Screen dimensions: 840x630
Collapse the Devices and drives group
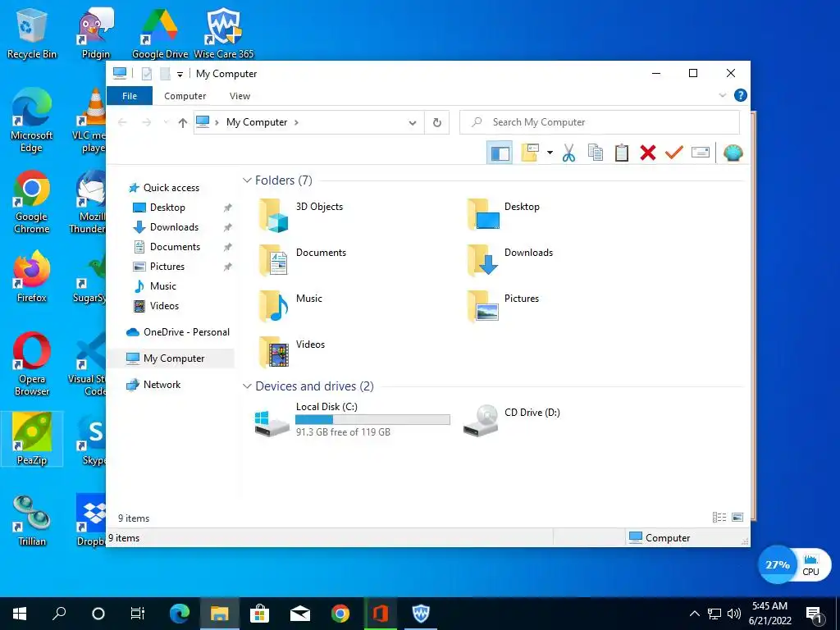tap(247, 386)
